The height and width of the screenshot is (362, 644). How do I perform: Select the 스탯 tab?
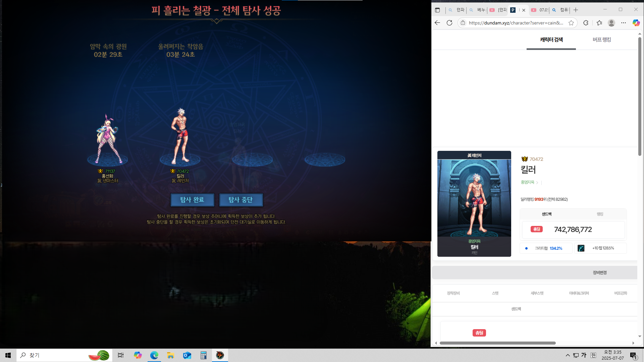[x=495, y=293]
